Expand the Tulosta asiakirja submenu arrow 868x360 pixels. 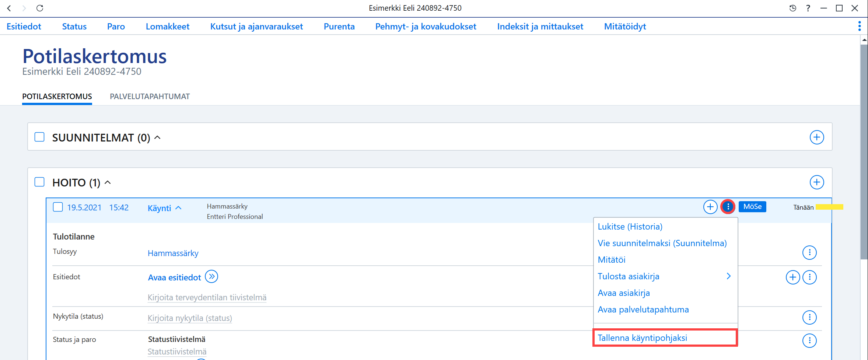click(x=728, y=276)
